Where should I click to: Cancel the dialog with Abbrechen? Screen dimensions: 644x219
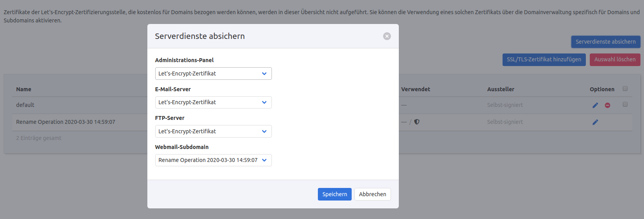coord(372,194)
